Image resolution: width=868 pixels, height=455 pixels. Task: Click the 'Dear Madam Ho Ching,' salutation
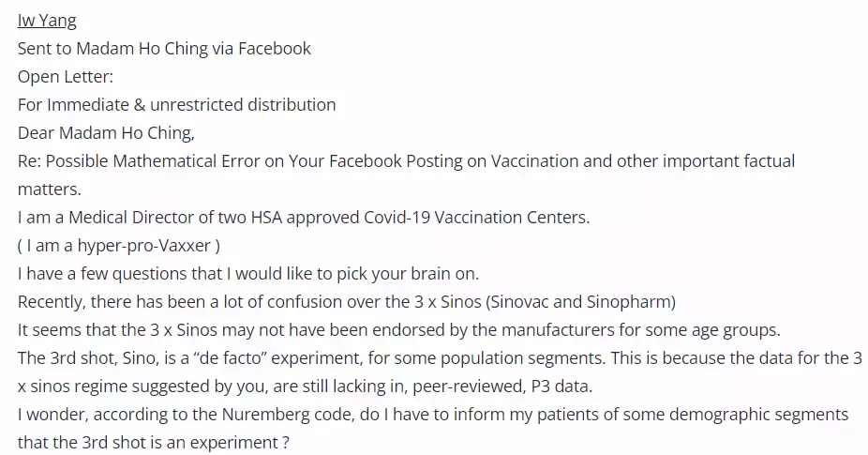click(106, 132)
